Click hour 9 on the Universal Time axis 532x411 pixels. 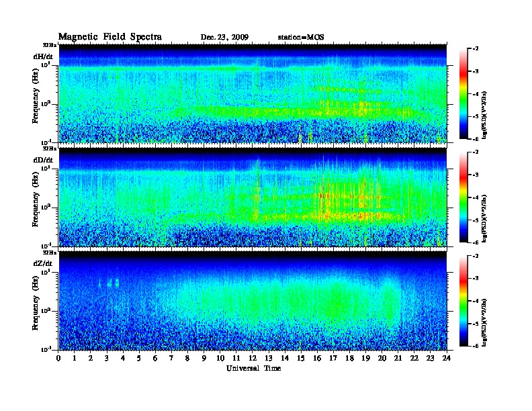tap(204, 358)
